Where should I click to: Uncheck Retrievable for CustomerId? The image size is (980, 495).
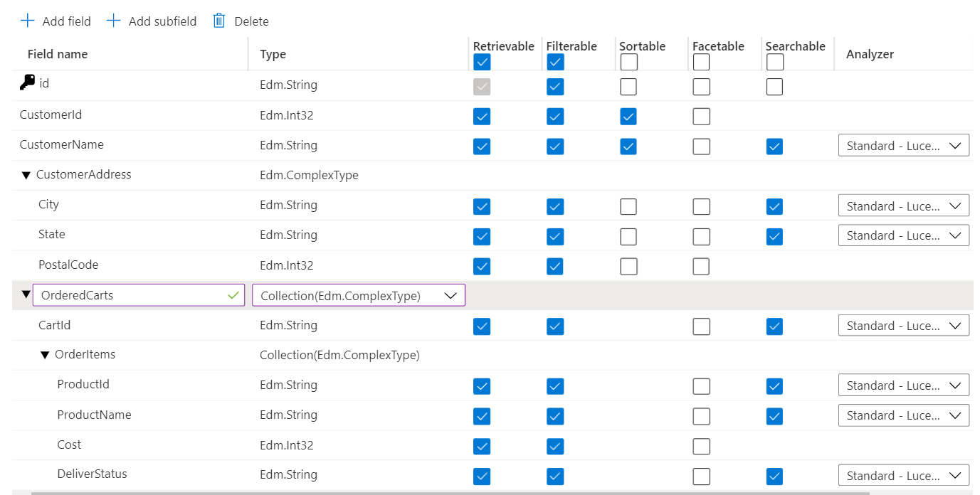click(x=482, y=116)
